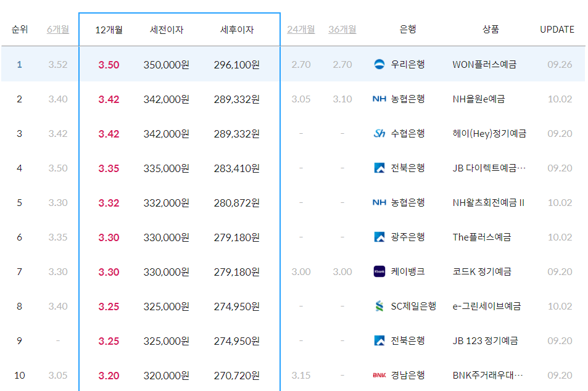The image size is (588, 391).
Task: Click the 3.15 24-month rate for 경남은행
Action: (x=300, y=375)
